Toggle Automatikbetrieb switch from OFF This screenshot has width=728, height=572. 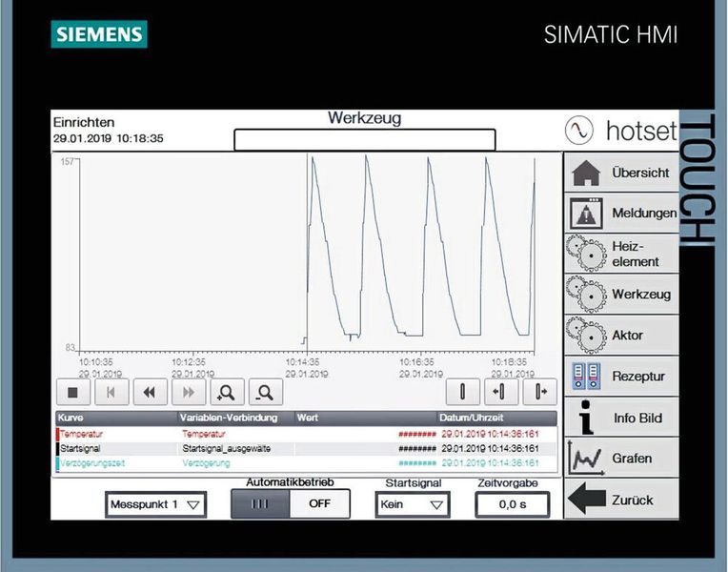pos(291,503)
